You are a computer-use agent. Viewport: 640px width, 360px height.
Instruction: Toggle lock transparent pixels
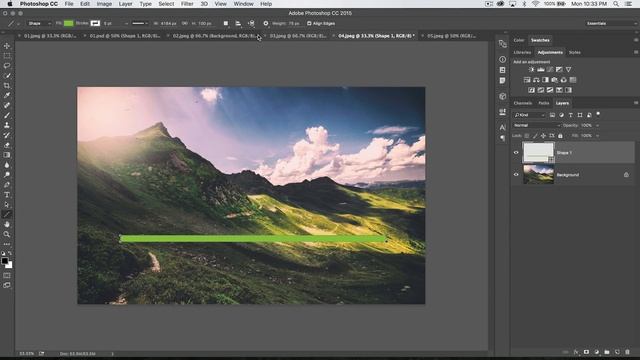pos(527,136)
